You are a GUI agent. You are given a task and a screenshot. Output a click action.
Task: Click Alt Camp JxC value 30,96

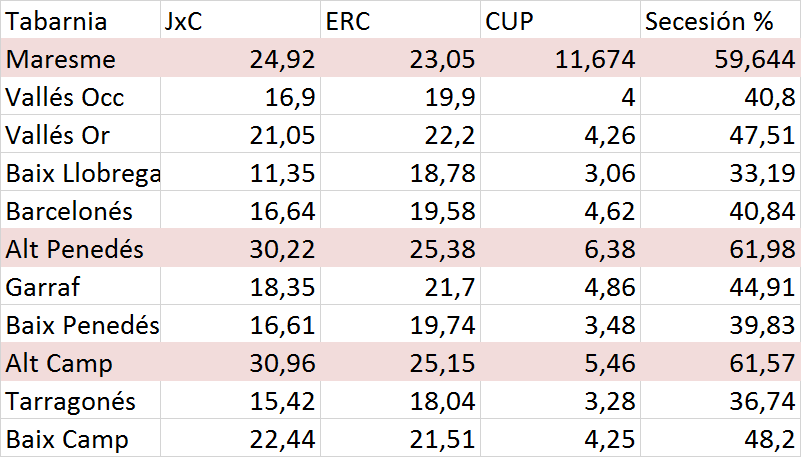[x=282, y=363]
